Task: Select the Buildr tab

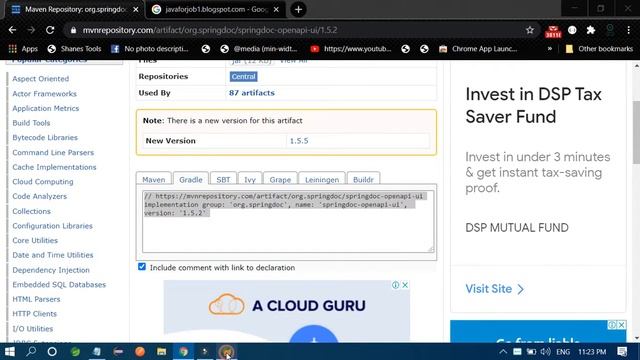Action: [363, 180]
